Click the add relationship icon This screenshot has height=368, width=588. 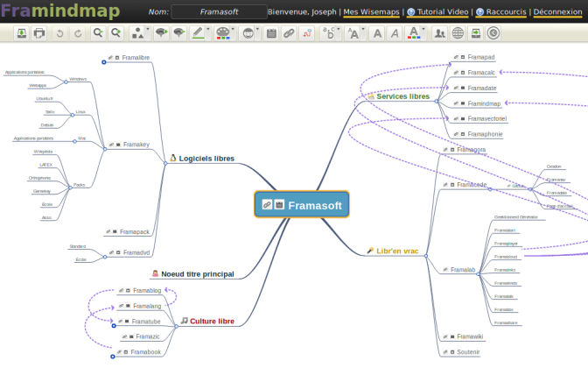pos(307,33)
